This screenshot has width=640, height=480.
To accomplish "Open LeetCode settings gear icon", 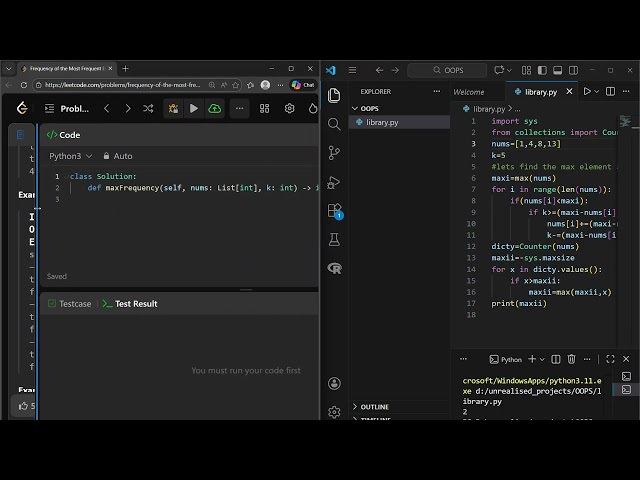I will 289,108.
